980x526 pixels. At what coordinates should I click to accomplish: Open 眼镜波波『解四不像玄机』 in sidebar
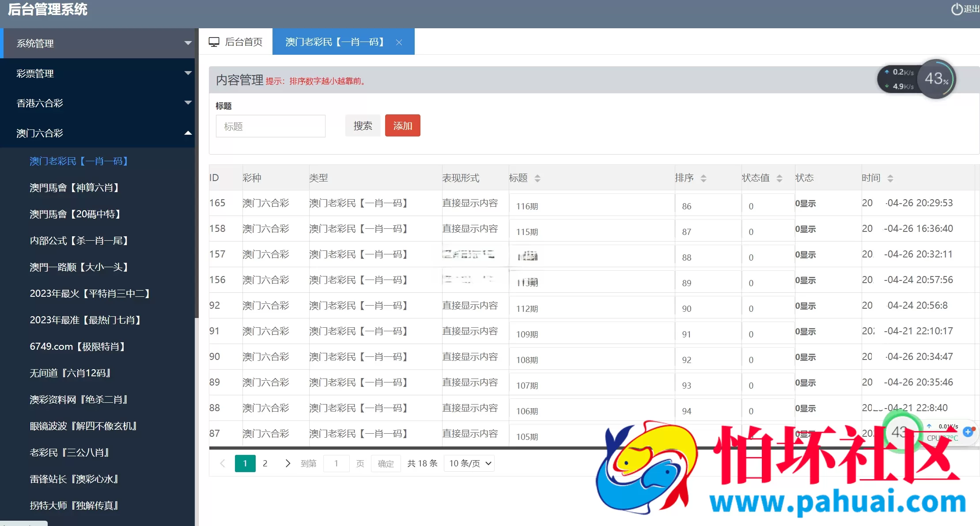pyautogui.click(x=83, y=426)
